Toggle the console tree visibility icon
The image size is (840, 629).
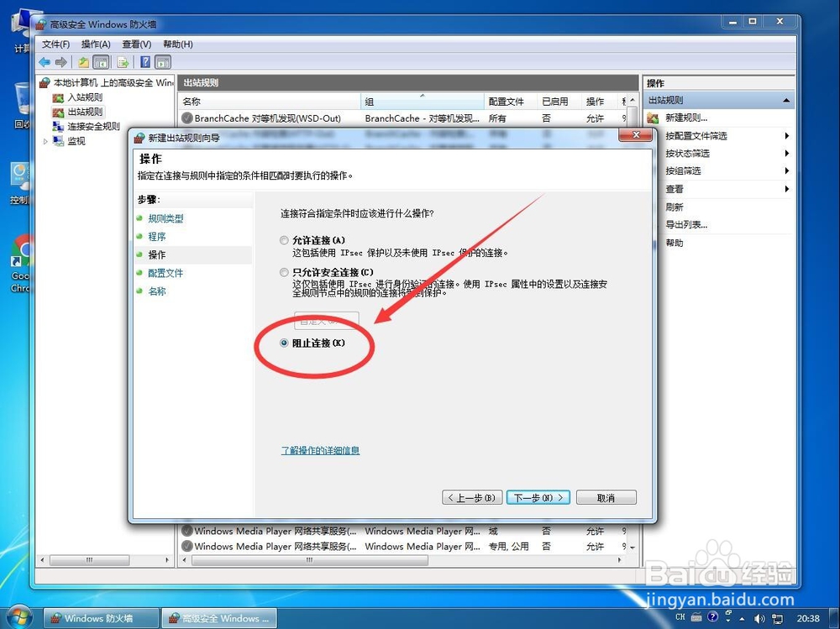(102, 61)
